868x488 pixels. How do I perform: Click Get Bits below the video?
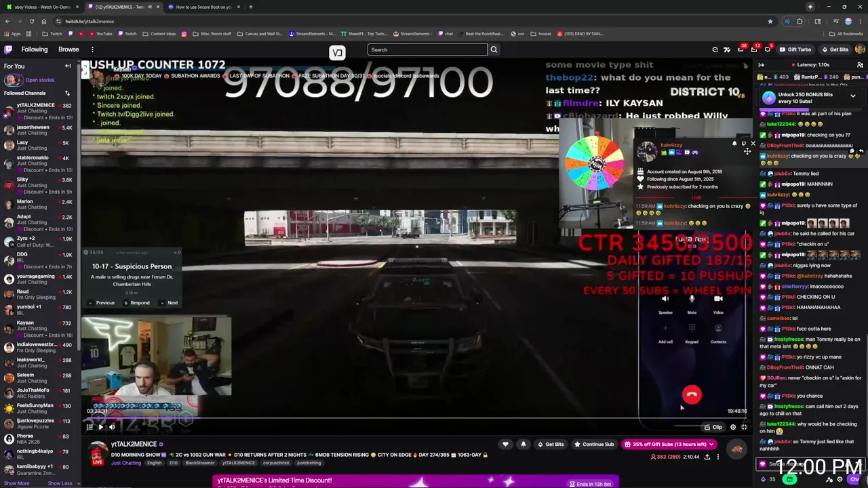tap(550, 445)
